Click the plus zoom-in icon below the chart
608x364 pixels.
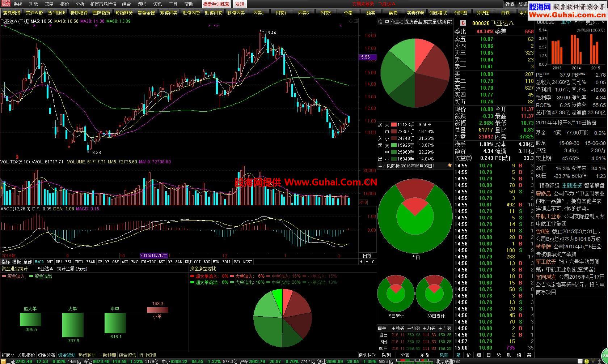click(x=361, y=262)
